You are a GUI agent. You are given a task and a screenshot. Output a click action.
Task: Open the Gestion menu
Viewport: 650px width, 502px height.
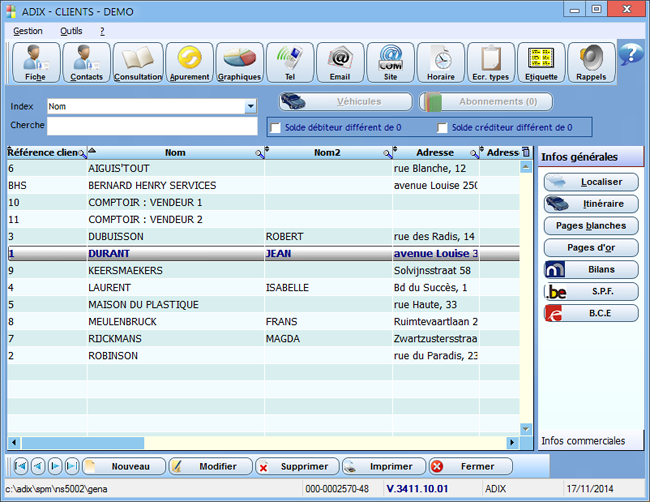(x=28, y=31)
